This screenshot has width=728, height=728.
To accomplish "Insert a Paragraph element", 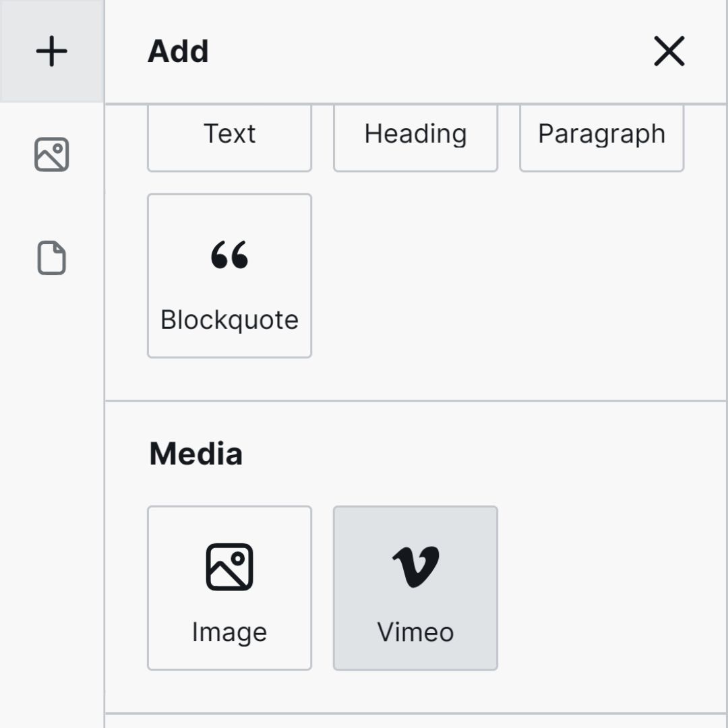I will coord(602,138).
